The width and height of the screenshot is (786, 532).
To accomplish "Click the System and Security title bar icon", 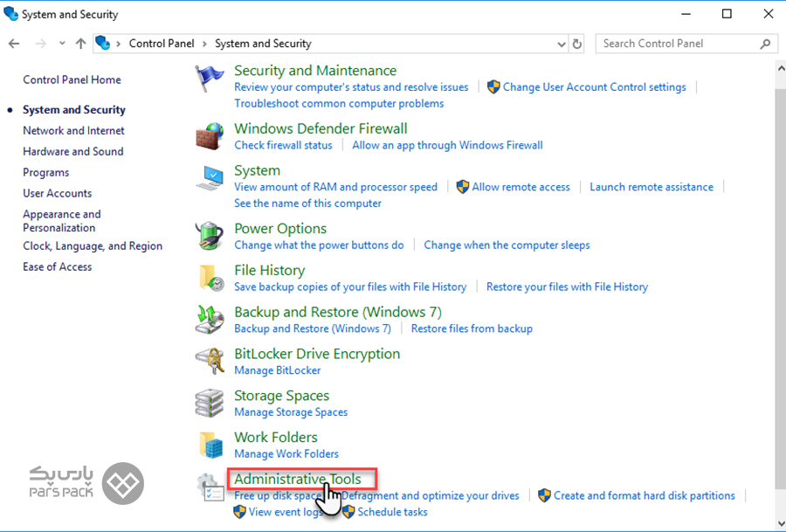I will click(x=10, y=13).
